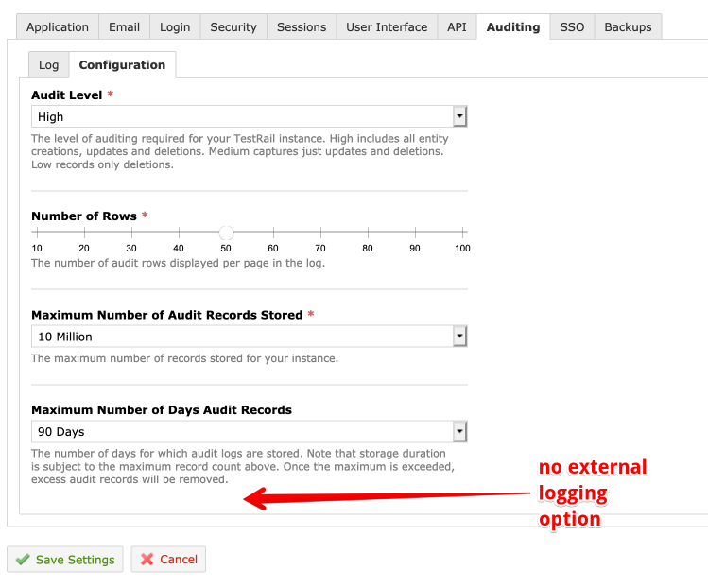Screen dimensions: 708x588
Task: Open the Application tab
Action: pos(58,27)
